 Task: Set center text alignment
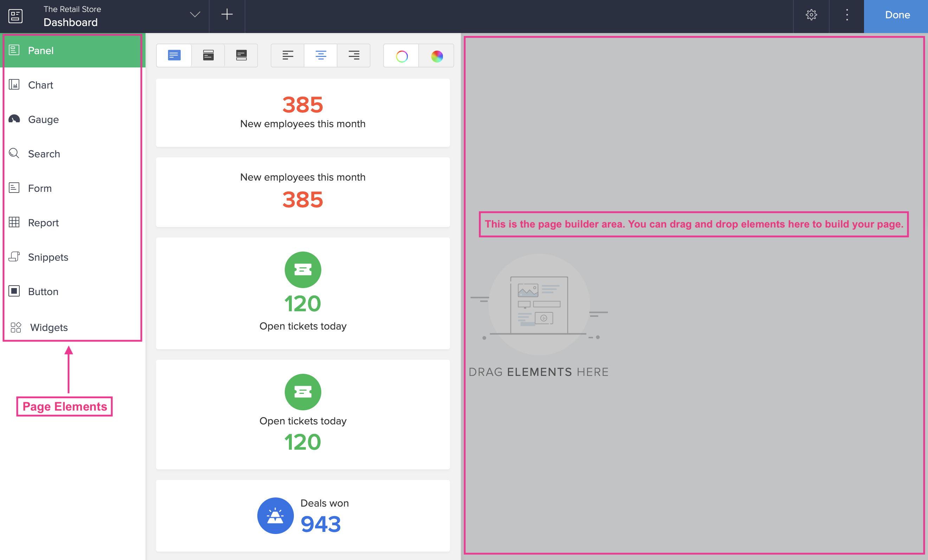pos(321,56)
